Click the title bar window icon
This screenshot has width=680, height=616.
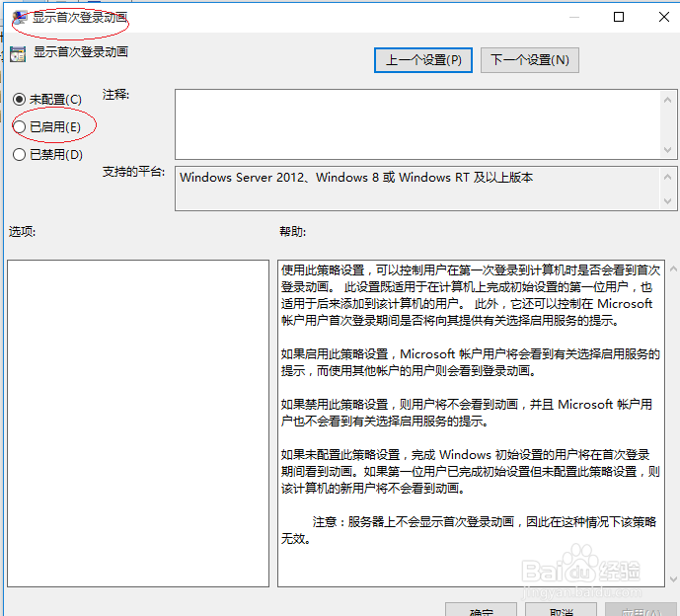pos(19,18)
